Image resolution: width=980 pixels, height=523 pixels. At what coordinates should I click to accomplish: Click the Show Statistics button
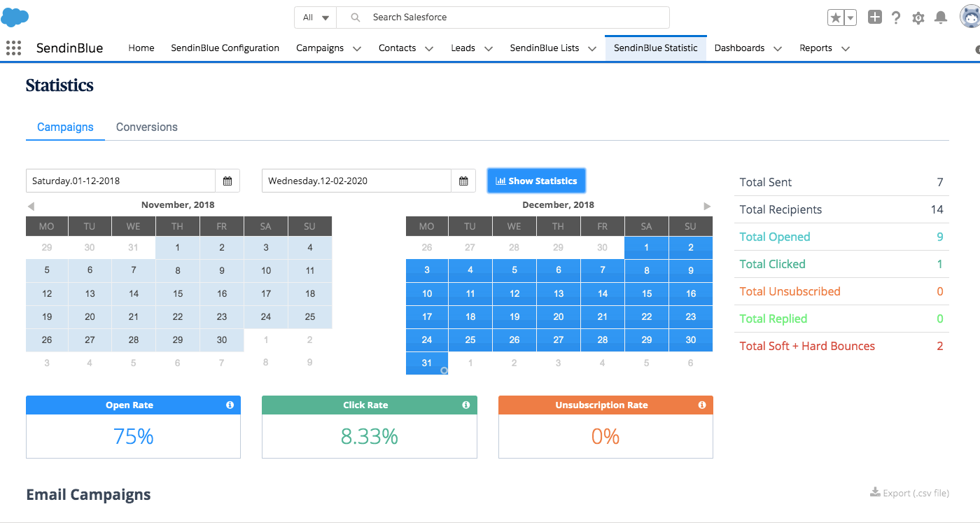pos(536,181)
